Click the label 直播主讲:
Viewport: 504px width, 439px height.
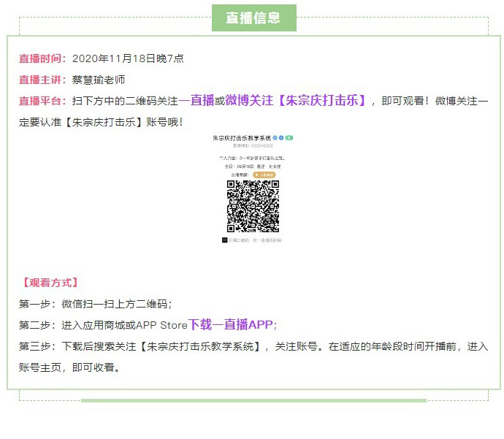[42, 80]
